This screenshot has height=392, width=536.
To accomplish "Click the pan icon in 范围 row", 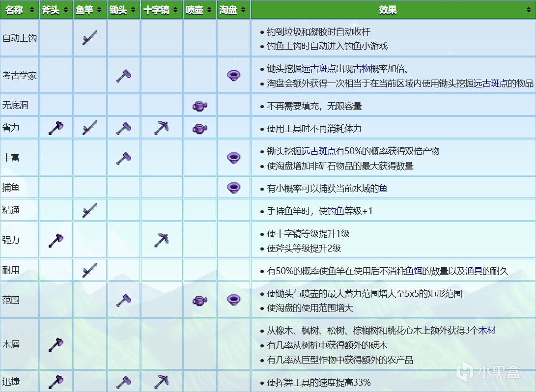I will (234, 300).
